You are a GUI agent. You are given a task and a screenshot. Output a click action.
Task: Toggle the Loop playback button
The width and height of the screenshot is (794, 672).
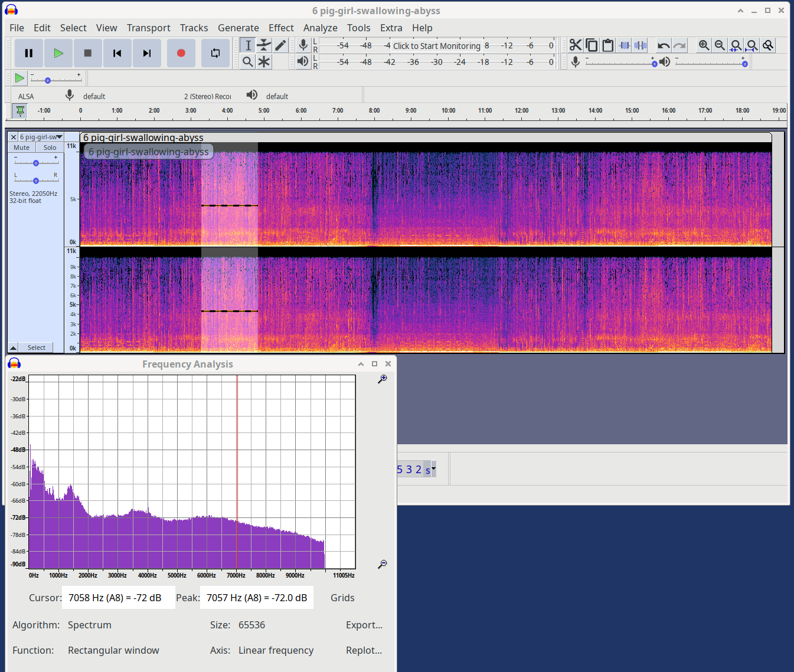coord(215,53)
